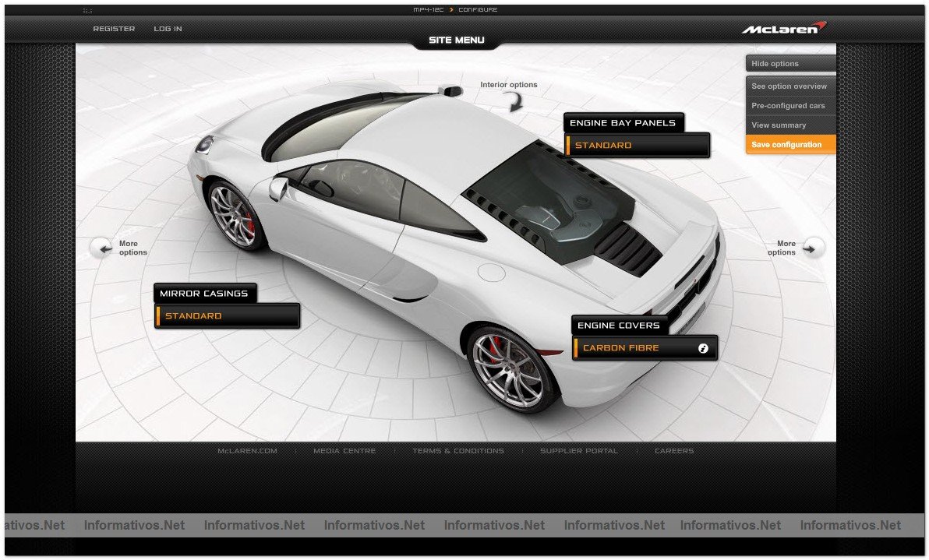Select Pre-configured cars
Screen dimensions: 929x560
790,105
